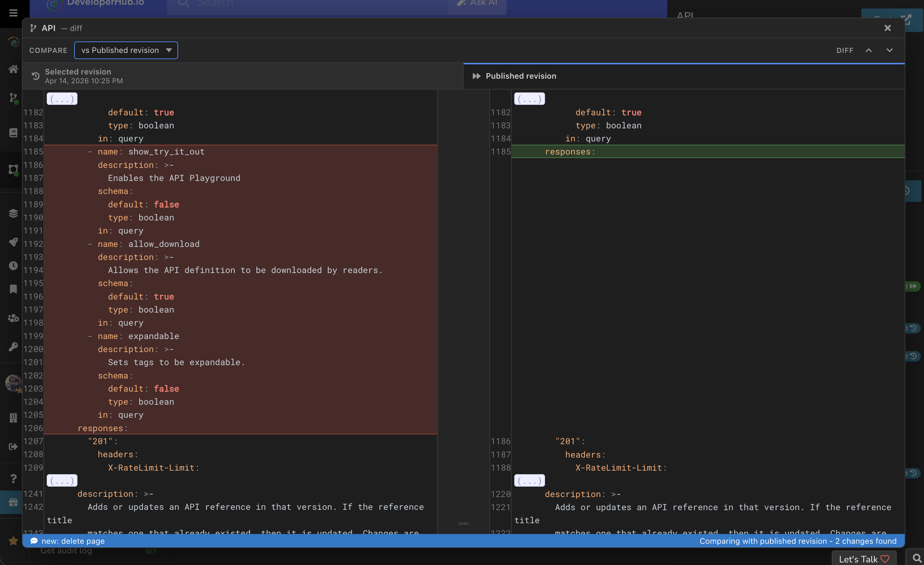The width and height of the screenshot is (924, 565).
Task: Click the hamburger menu icon
Action: [x=13, y=13]
